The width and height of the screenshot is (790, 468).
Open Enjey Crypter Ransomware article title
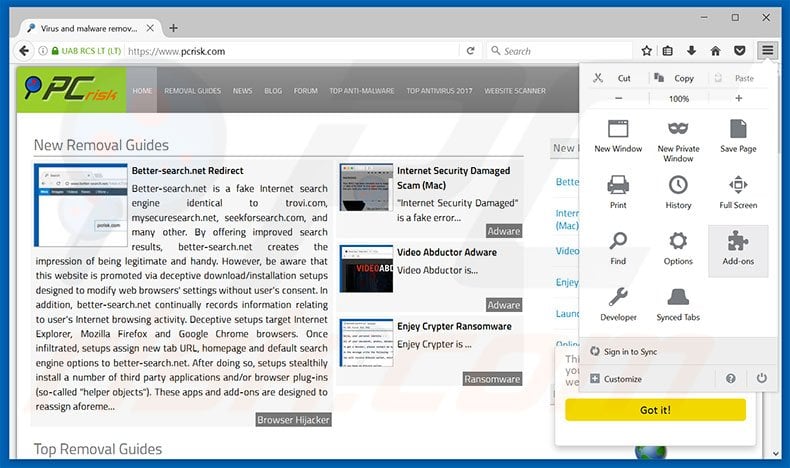tap(454, 326)
